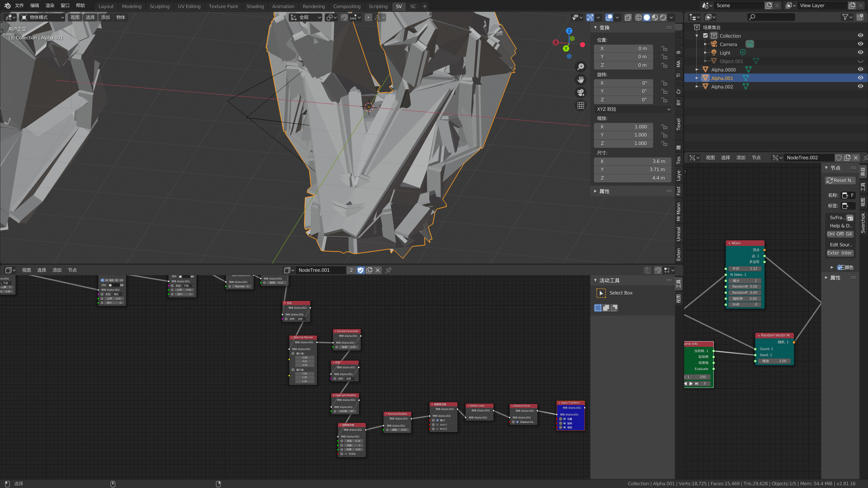Image resolution: width=868 pixels, height=488 pixels.
Task: Collapse the Transform panel
Action: coord(595,27)
